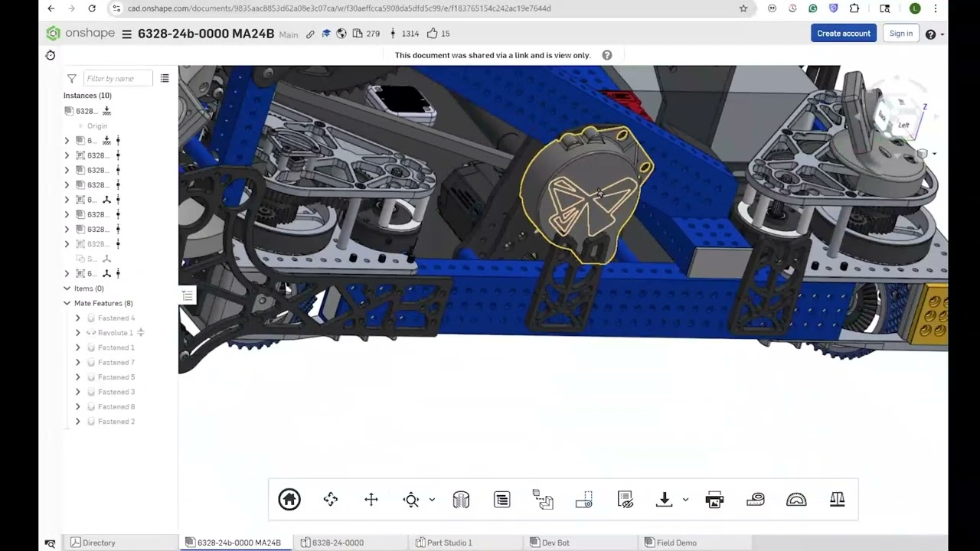This screenshot has width=980, height=551.
Task: Open the properties list icon in the toolbar
Action: click(502, 500)
